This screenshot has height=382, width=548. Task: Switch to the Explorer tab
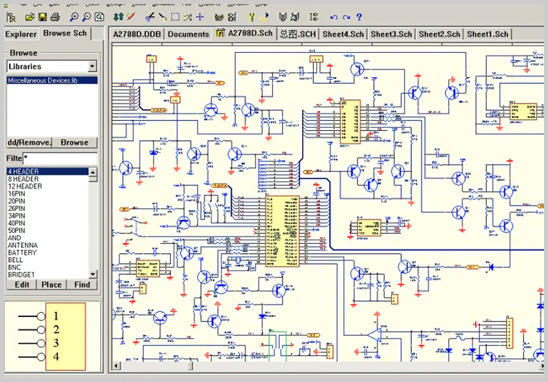[x=21, y=34]
